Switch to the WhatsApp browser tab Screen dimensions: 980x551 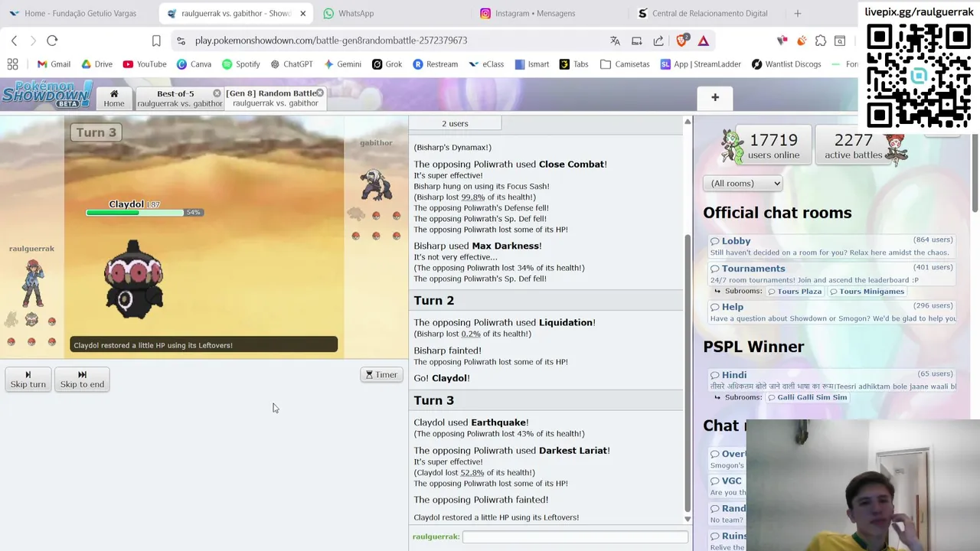point(348,13)
